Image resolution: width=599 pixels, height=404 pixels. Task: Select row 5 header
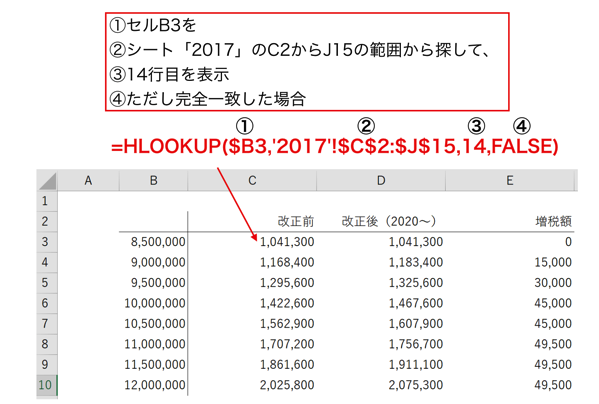(47, 283)
